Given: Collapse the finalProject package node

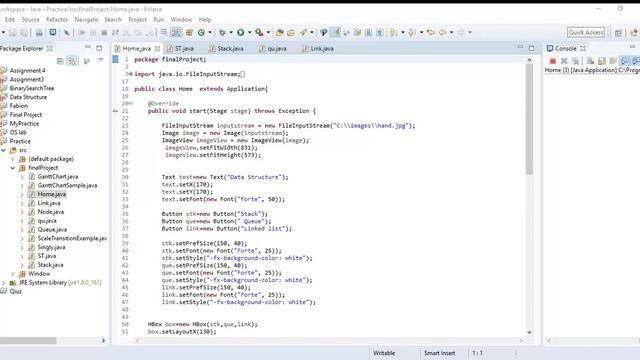Looking at the screenshot, I should tap(13, 168).
